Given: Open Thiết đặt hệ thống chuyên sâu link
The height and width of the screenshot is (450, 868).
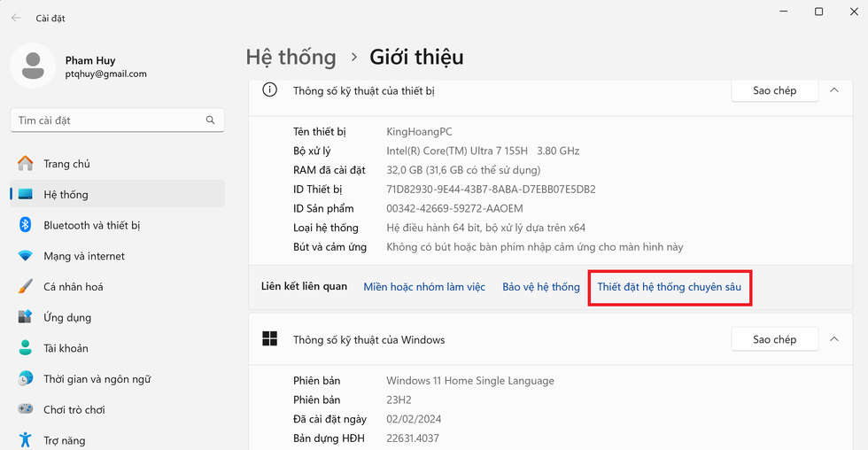Looking at the screenshot, I should pos(669,287).
